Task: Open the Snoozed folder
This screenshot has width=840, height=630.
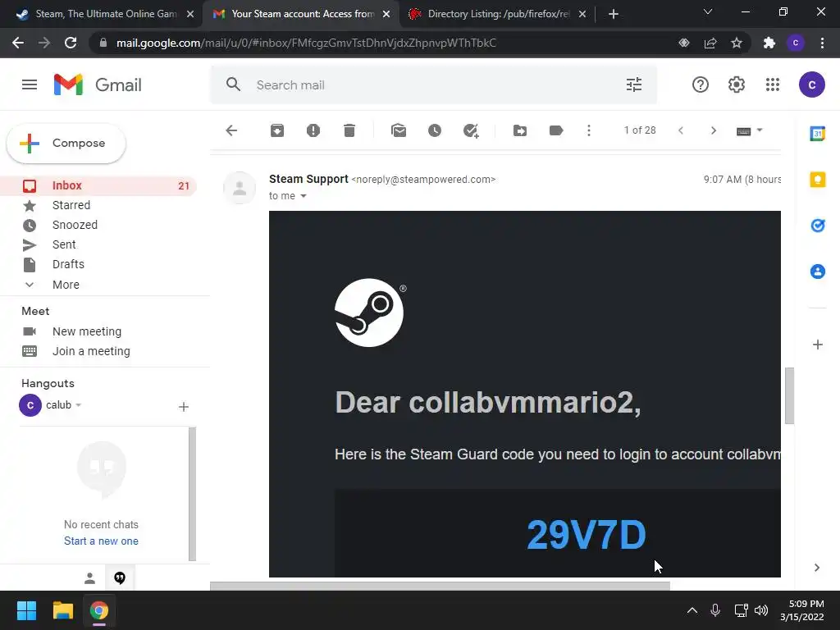Action: click(x=75, y=225)
